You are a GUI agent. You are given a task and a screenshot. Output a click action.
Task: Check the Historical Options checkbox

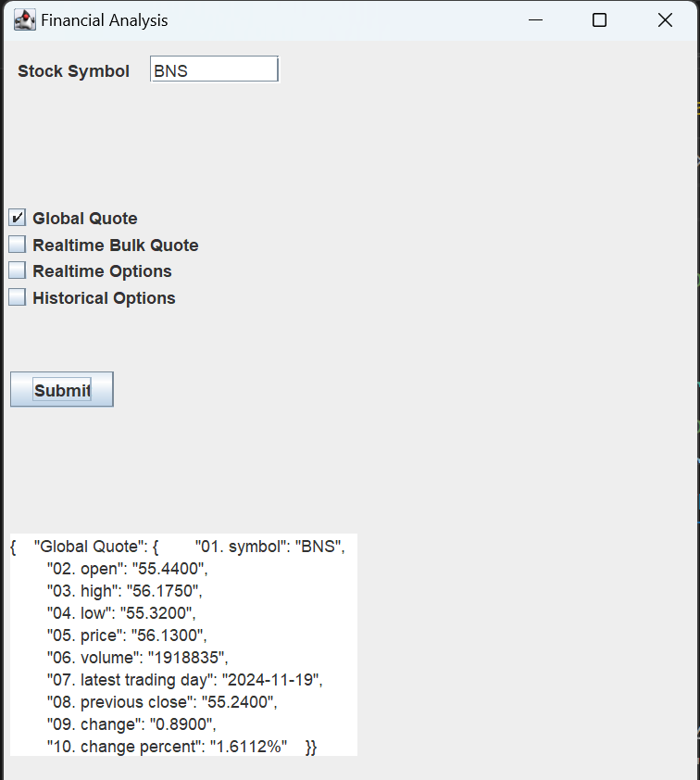pyautogui.click(x=17, y=297)
